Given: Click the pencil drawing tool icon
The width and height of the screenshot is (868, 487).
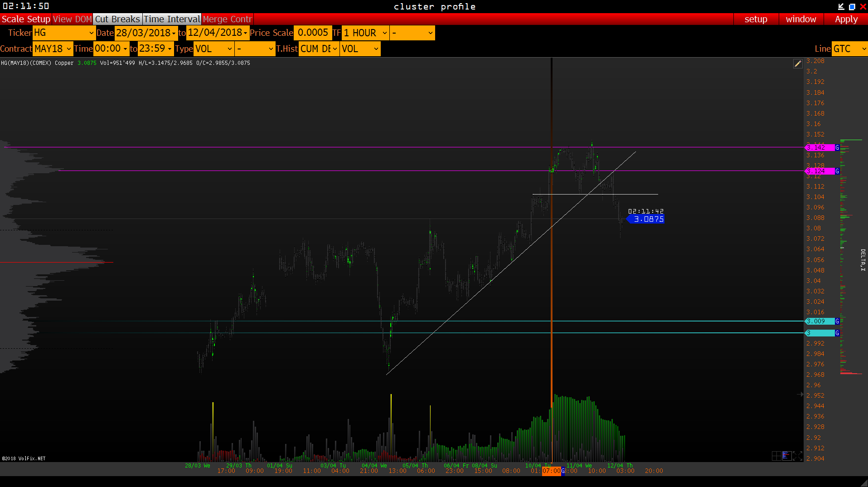Looking at the screenshot, I should [798, 64].
